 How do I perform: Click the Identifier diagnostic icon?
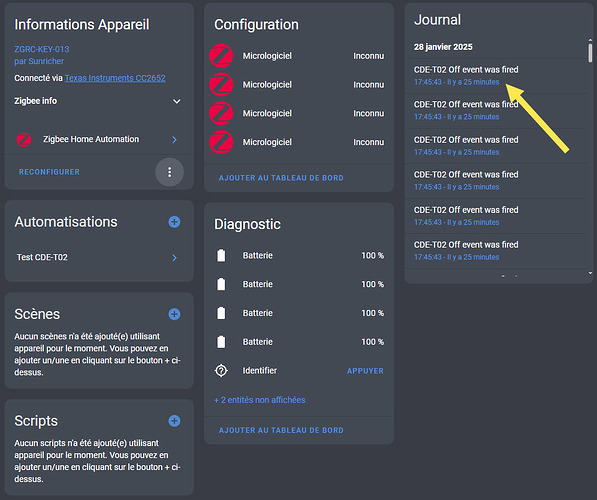(221, 371)
